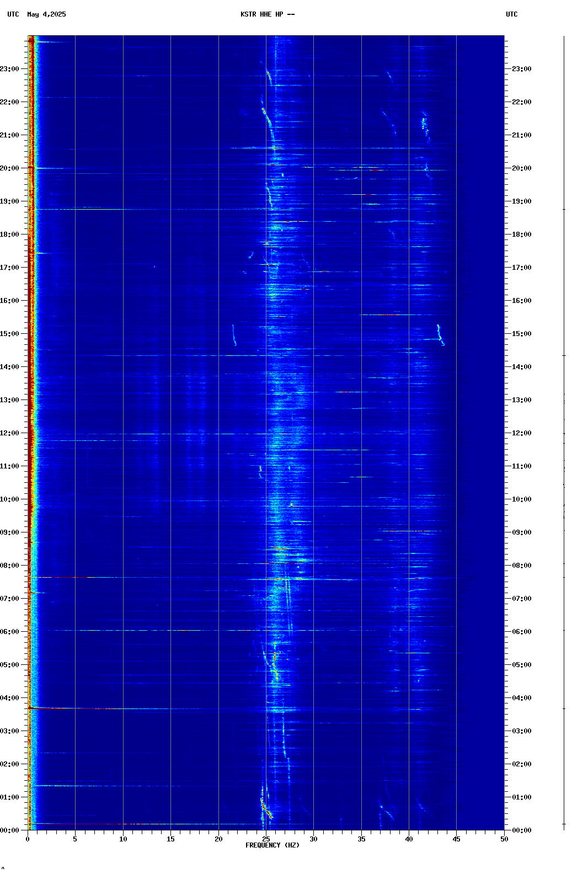
Task: Click '13:00' on the left time axis
Action: 9,400
